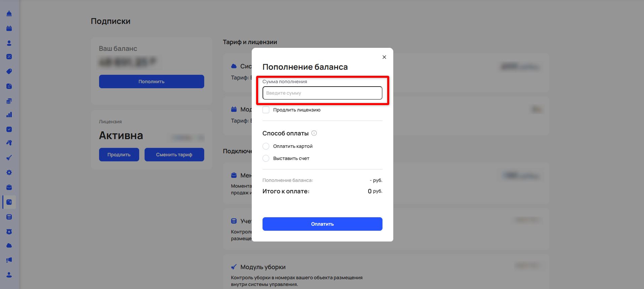The image size is (644, 289).
Task: Click the 'Сменить тариф' button
Action: 174,155
